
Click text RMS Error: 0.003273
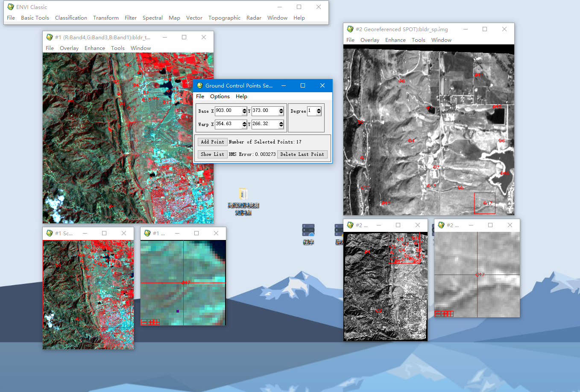pos(252,154)
